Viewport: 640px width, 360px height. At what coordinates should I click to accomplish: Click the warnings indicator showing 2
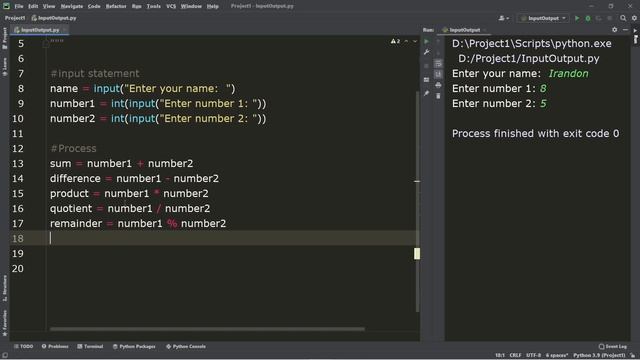(x=395, y=41)
